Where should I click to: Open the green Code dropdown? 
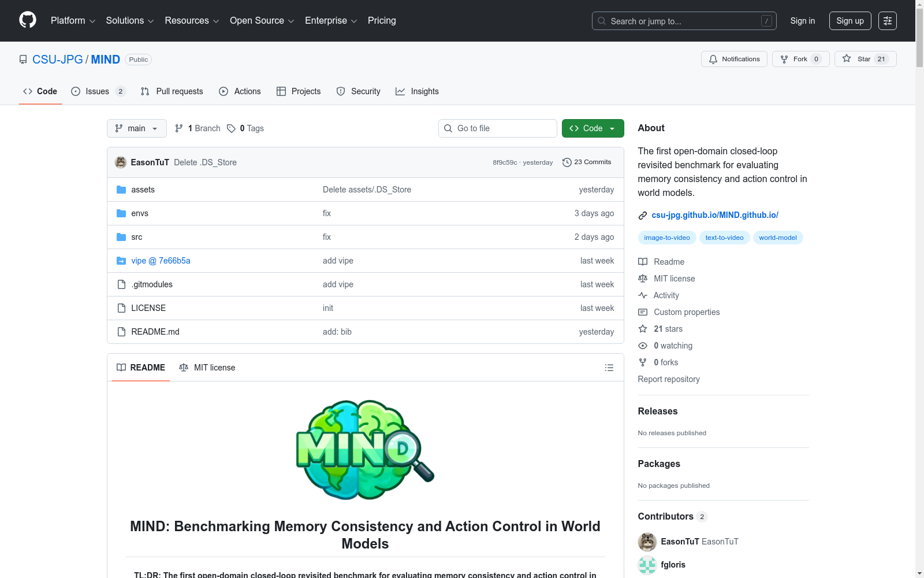pos(593,128)
